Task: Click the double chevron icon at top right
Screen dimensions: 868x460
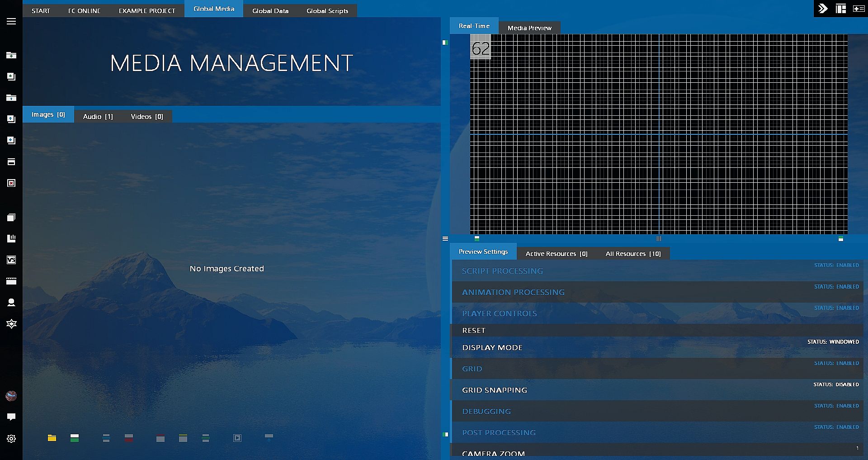Action: pyautogui.click(x=823, y=9)
